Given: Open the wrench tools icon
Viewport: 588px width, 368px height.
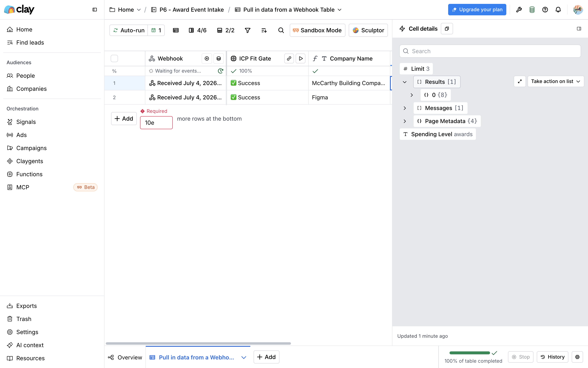Looking at the screenshot, I should click(519, 9).
